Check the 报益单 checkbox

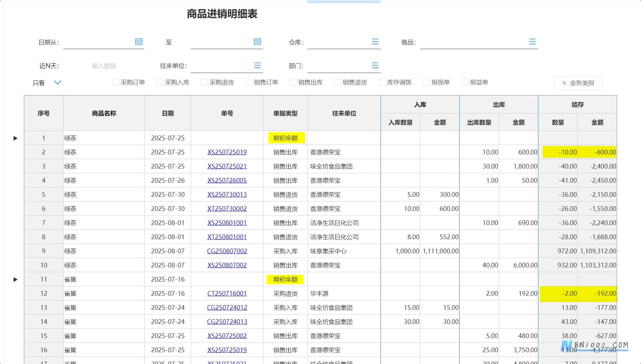(465, 82)
